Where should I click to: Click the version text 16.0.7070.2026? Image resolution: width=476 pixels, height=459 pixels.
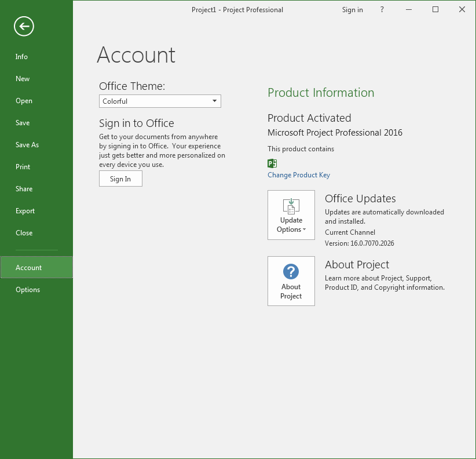pyautogui.click(x=372, y=243)
